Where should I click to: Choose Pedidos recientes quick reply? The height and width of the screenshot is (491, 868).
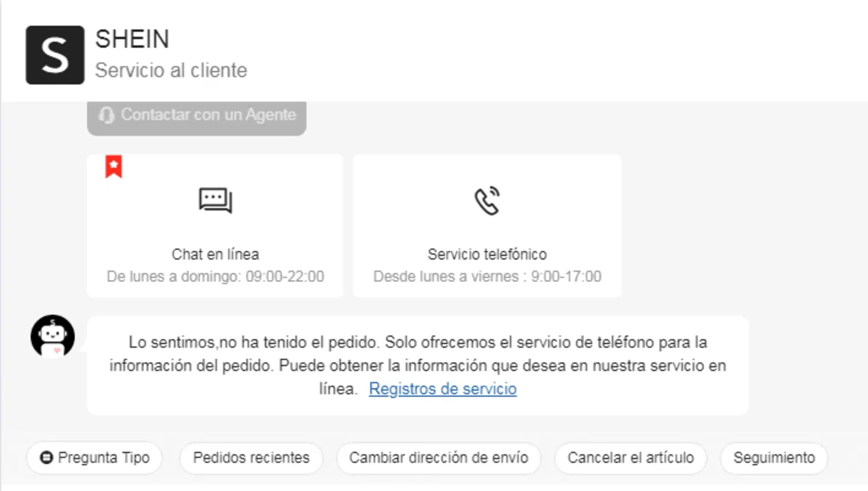tap(251, 458)
